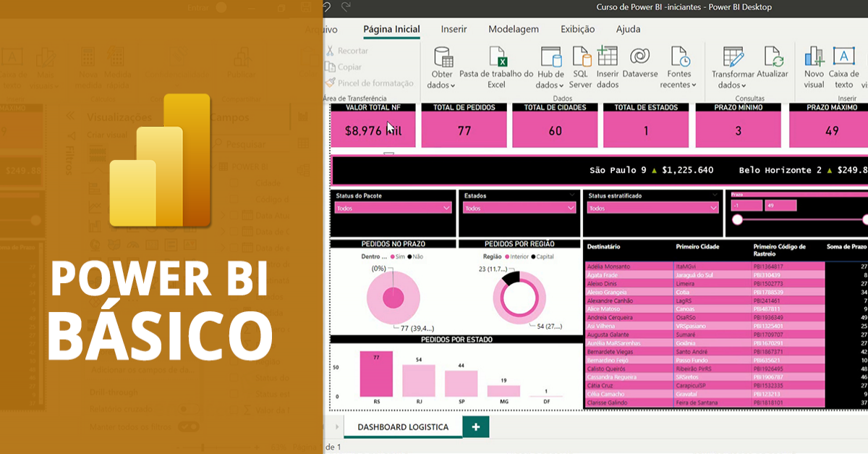Click the Prazo slider left handle
The image size is (868, 454).
coord(737,219)
